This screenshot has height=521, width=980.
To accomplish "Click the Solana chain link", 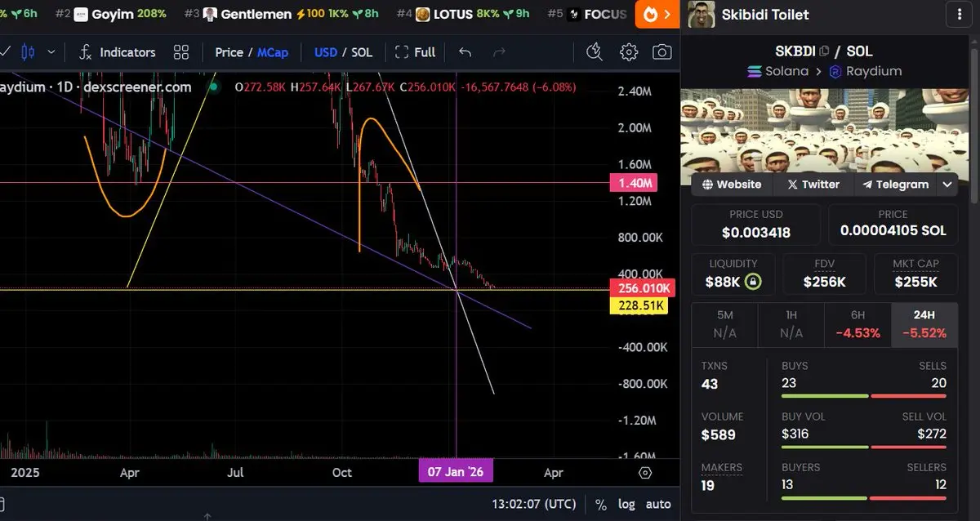I will 777,71.
